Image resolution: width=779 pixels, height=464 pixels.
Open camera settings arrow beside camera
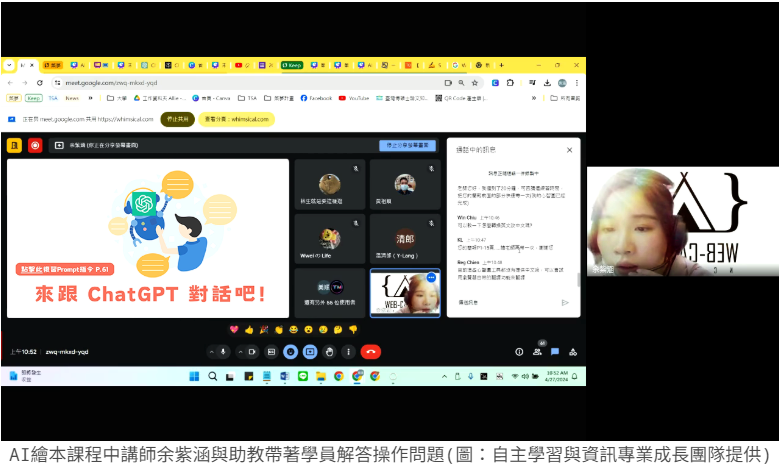click(x=241, y=352)
